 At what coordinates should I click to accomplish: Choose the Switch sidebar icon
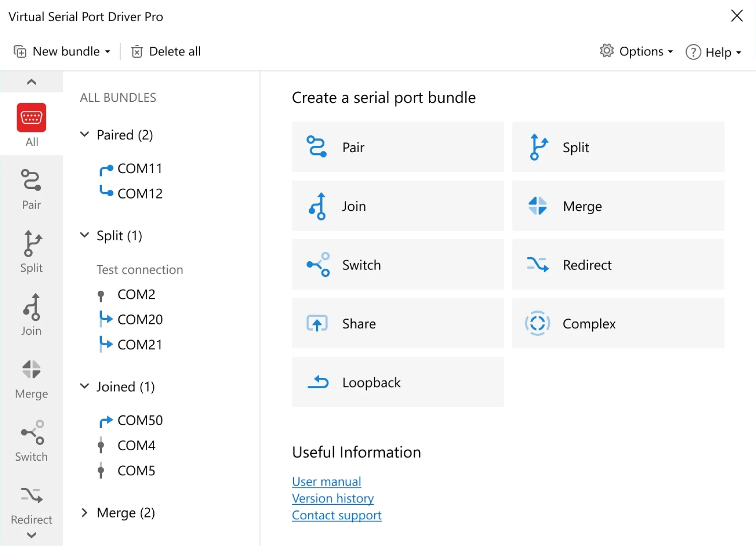(31, 441)
